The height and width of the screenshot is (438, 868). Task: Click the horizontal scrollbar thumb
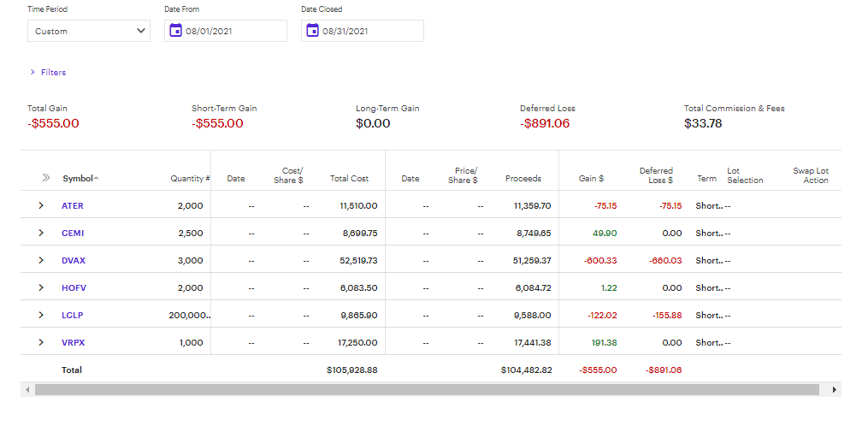pos(427,390)
